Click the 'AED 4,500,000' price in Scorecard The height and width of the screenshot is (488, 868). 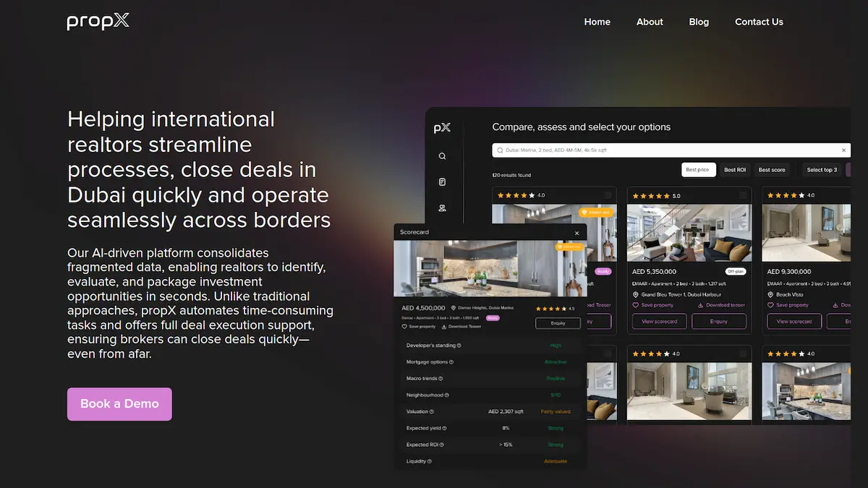423,308
